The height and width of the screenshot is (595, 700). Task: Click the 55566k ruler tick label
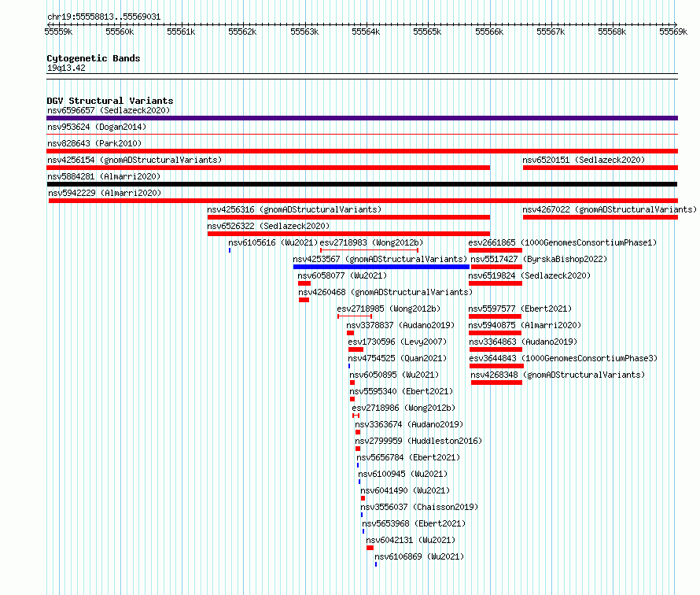pyautogui.click(x=489, y=31)
